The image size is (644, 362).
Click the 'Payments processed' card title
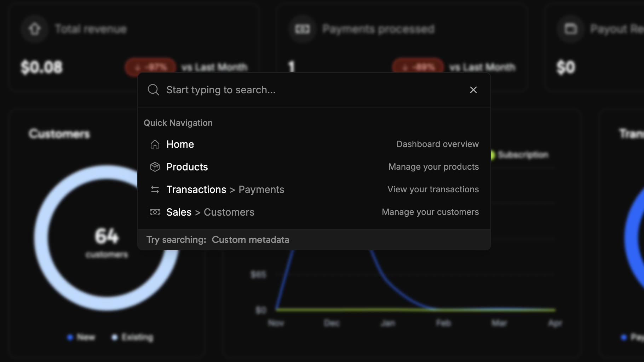(x=378, y=29)
